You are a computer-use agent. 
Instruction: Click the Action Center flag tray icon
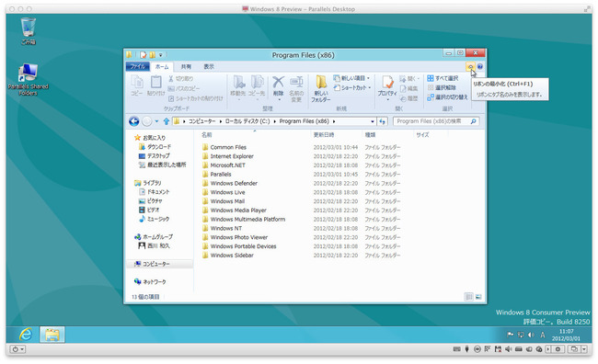click(x=510, y=335)
